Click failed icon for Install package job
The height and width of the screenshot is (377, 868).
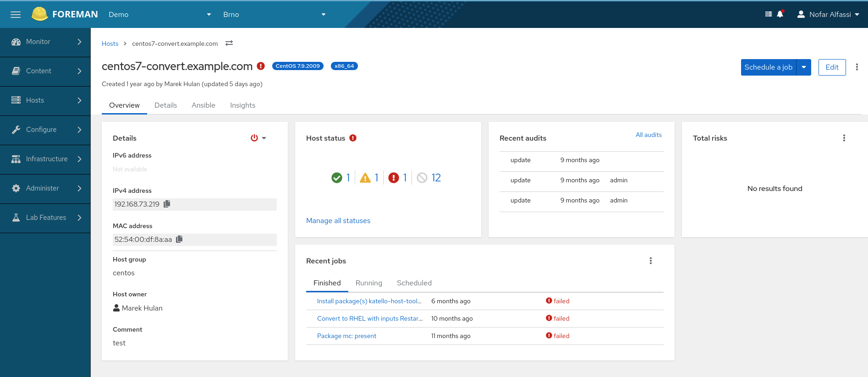click(x=549, y=301)
